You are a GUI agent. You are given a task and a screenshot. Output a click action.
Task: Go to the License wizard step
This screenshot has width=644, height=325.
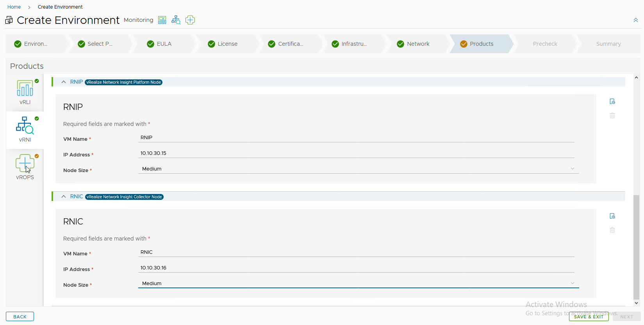coord(227,44)
